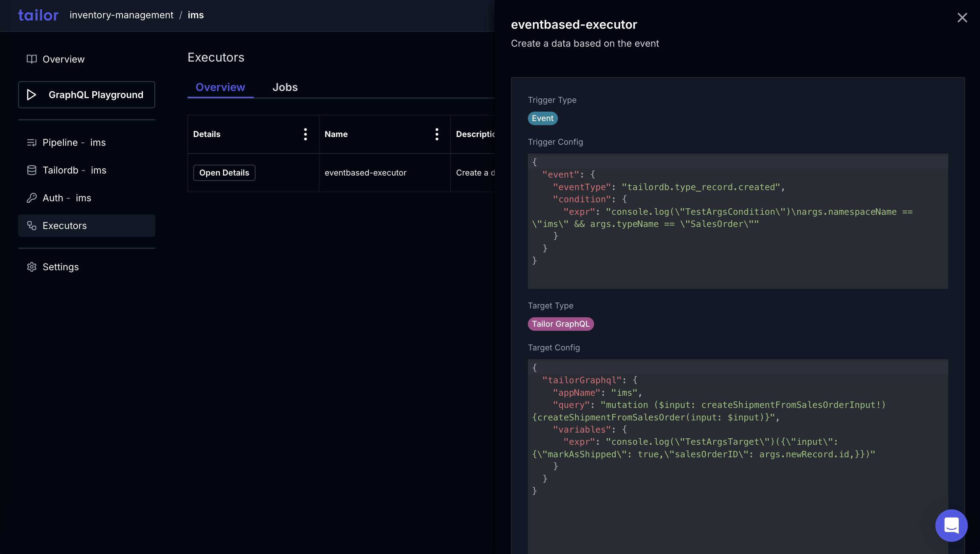Click the Target Config label
The image size is (980, 554).
(554, 347)
